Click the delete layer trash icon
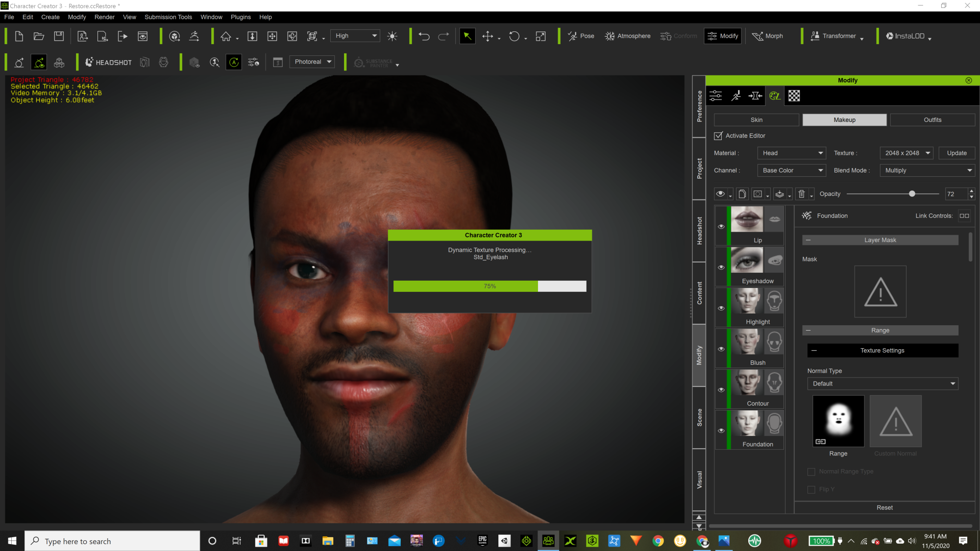 pyautogui.click(x=802, y=194)
